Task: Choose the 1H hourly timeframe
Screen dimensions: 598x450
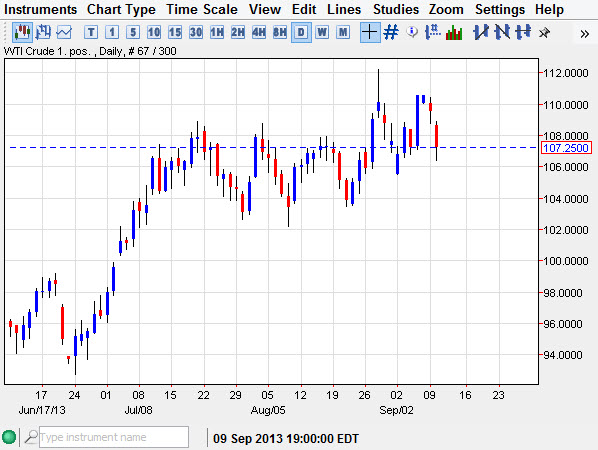Action: (217, 32)
